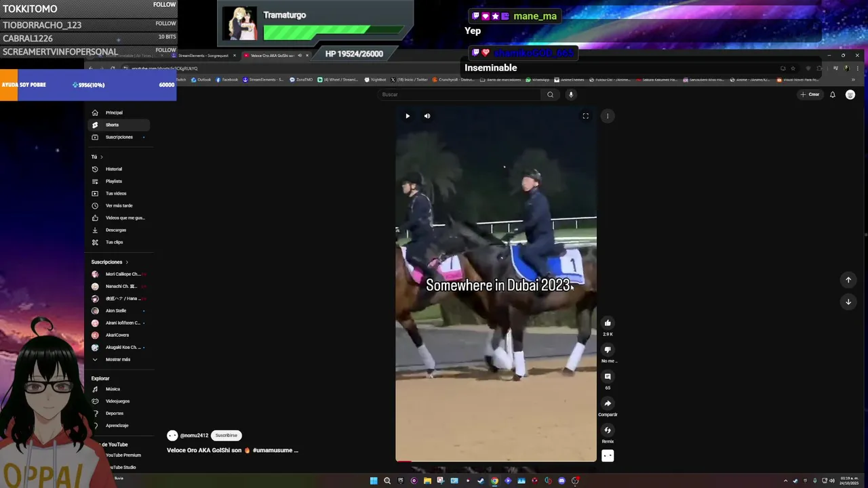Go to next Short with down arrow
The height and width of the screenshot is (488, 868).
tap(848, 302)
